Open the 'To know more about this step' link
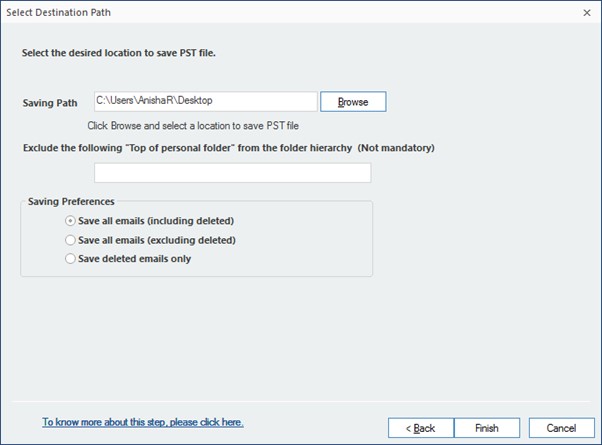 point(142,422)
